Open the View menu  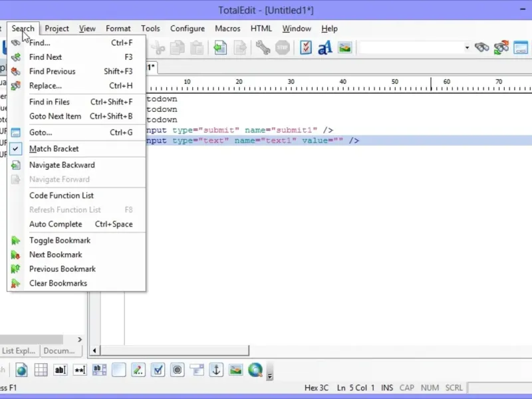pyautogui.click(x=87, y=29)
